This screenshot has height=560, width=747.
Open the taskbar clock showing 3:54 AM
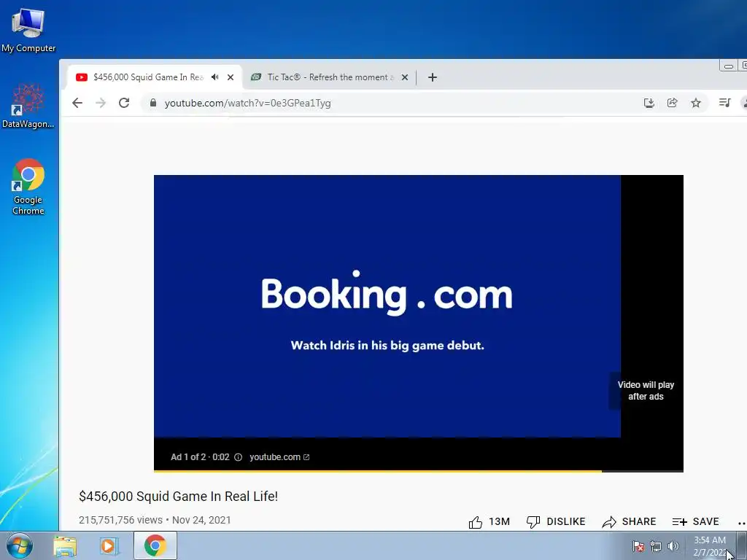pyautogui.click(x=710, y=546)
